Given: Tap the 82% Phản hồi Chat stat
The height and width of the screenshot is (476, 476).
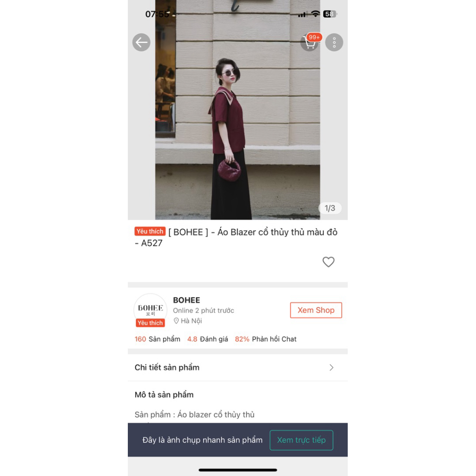Looking at the screenshot, I should [x=265, y=339].
